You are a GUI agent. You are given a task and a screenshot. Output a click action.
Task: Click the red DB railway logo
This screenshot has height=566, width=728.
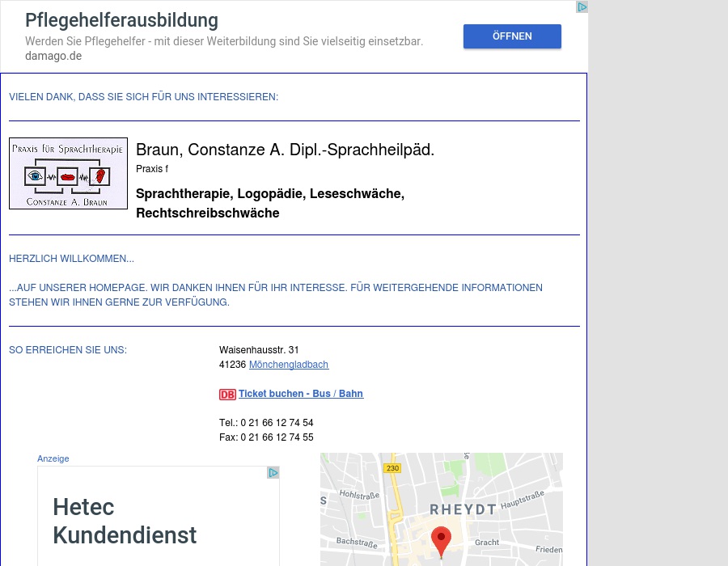pos(227,395)
